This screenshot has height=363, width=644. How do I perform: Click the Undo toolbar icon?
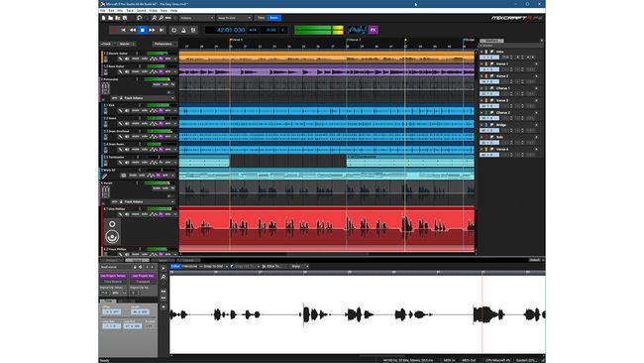click(140, 18)
